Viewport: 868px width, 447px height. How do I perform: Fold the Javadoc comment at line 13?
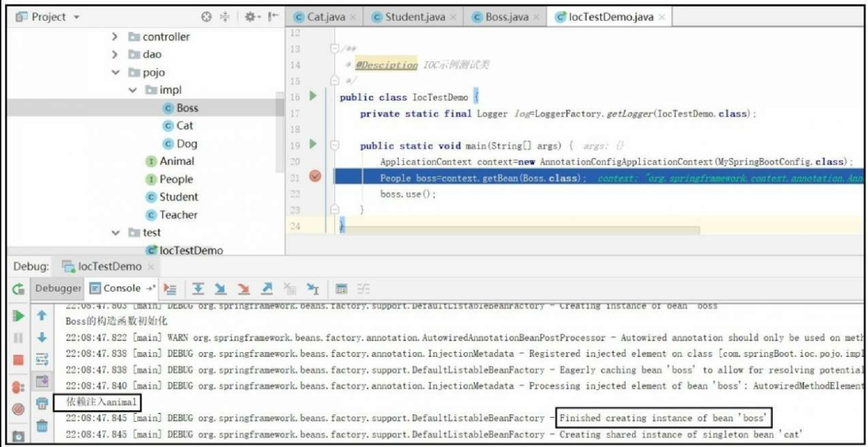335,48
